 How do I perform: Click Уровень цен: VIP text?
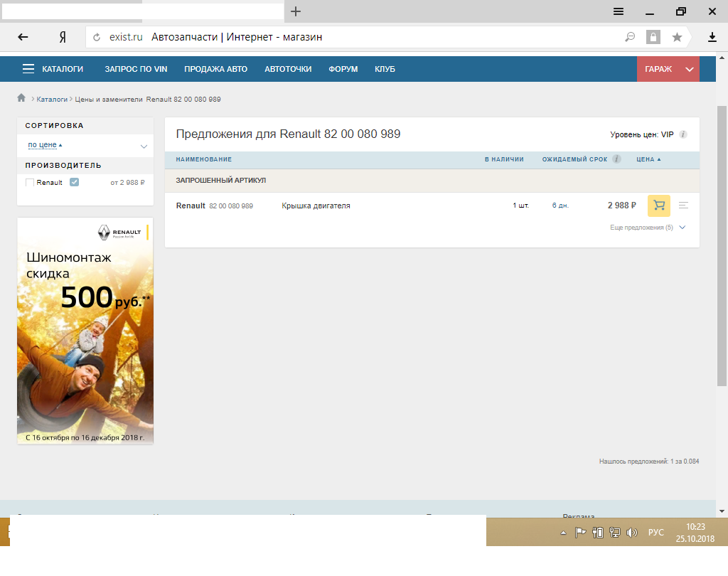[x=642, y=134]
